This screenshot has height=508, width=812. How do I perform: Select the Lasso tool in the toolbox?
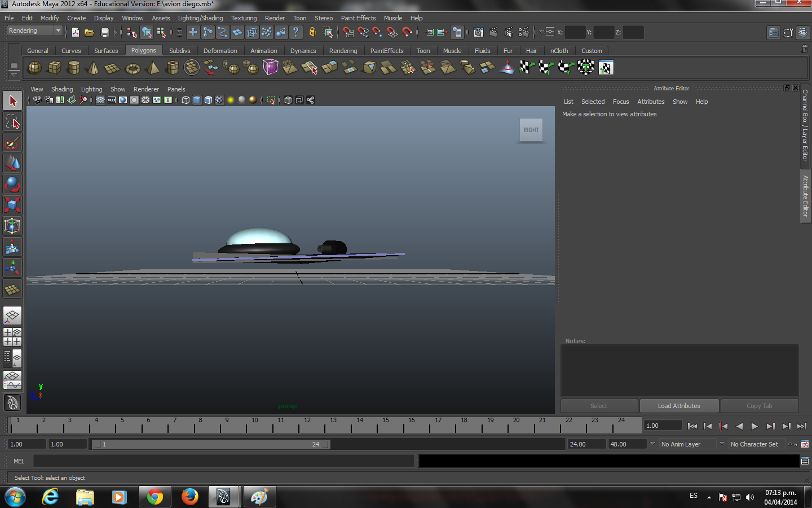(x=12, y=121)
